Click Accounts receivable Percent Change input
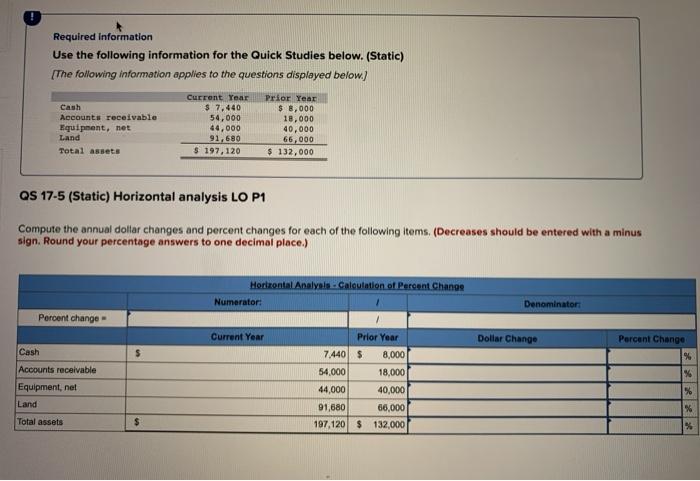This screenshot has height=481, width=700. (x=645, y=373)
